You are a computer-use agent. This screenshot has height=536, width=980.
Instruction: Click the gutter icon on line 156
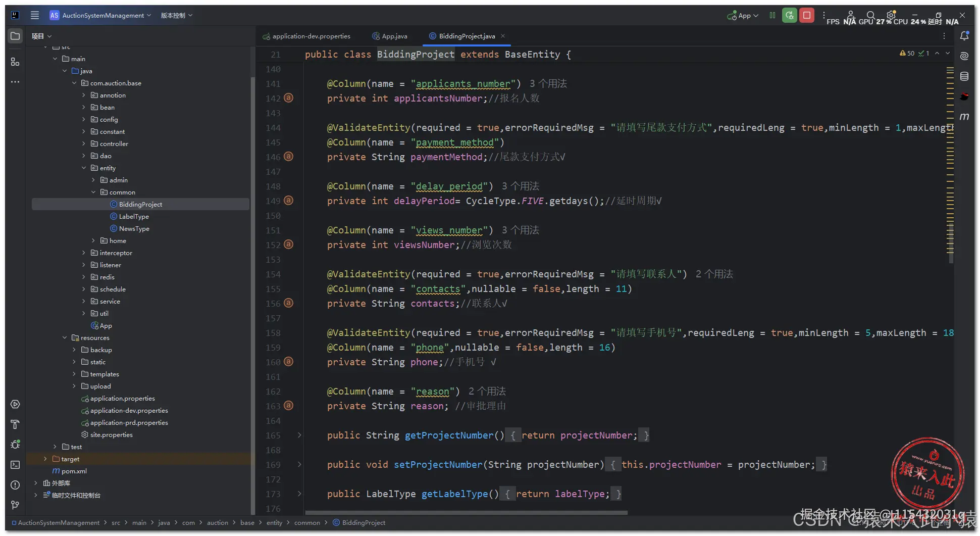(288, 303)
